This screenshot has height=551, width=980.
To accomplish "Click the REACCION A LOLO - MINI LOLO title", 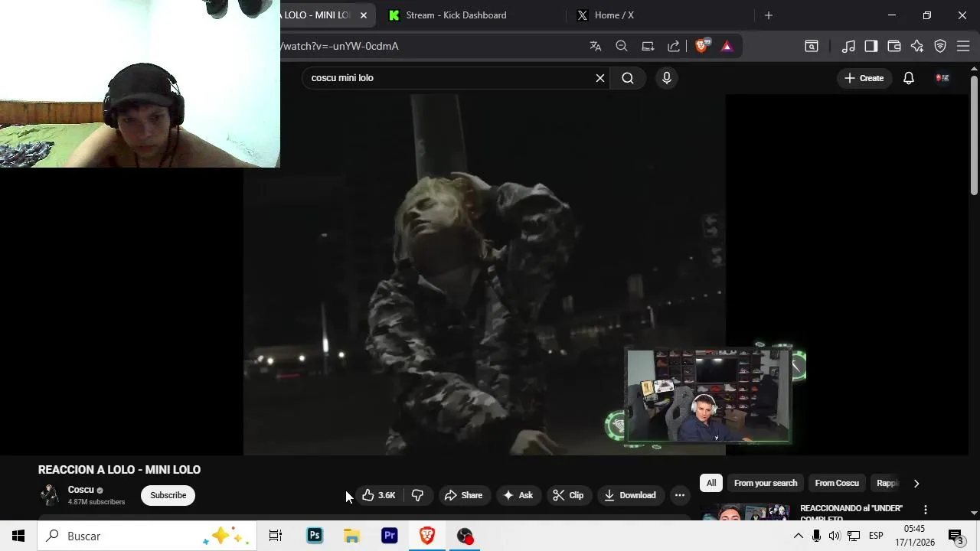I will [x=119, y=470].
